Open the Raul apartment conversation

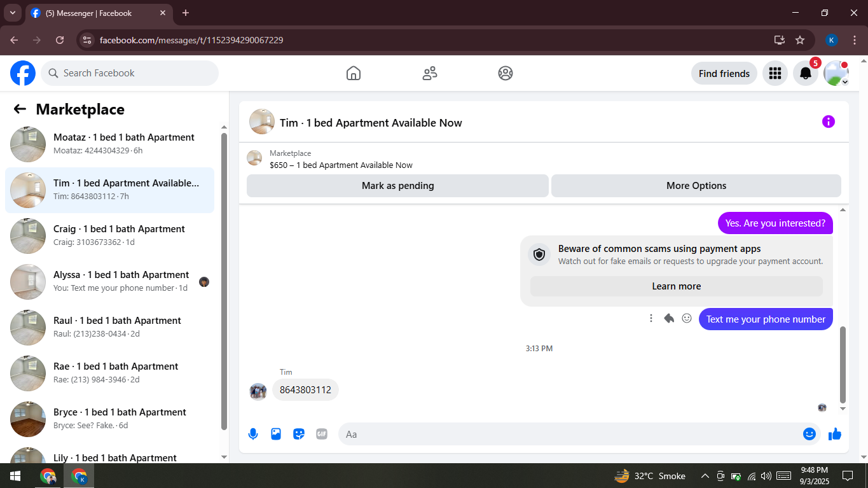pyautogui.click(x=109, y=327)
